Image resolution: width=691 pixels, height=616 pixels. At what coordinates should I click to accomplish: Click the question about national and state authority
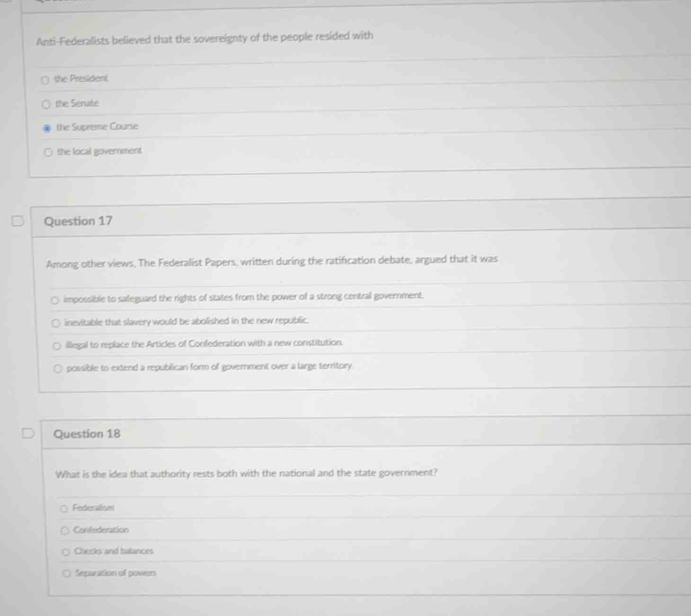(246, 474)
